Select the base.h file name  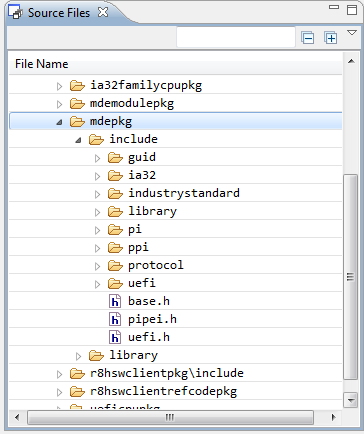pos(149,301)
